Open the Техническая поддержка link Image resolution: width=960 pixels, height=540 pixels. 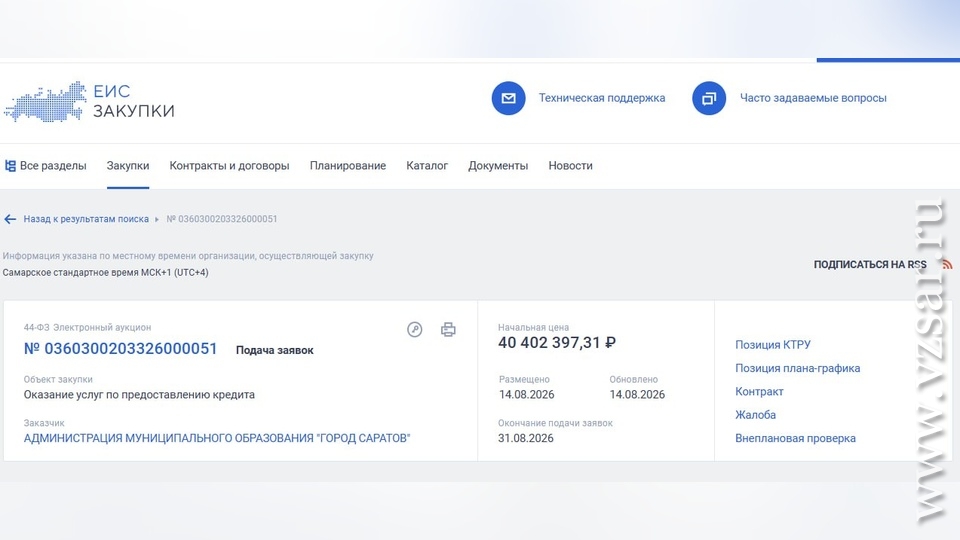(x=602, y=98)
